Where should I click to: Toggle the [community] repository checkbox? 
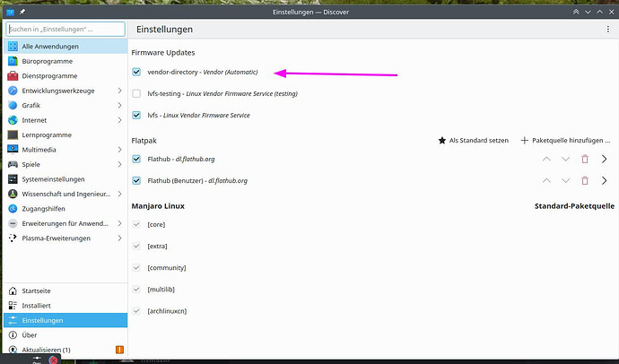[136, 268]
